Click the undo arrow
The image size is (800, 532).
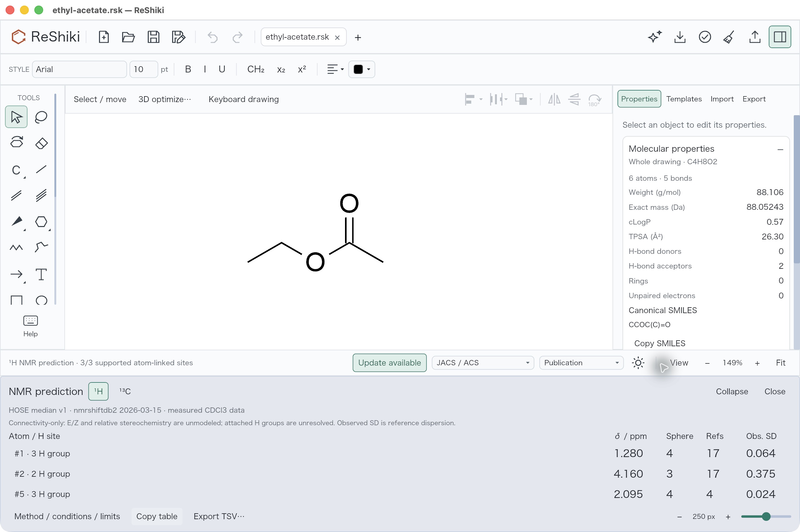pos(212,37)
